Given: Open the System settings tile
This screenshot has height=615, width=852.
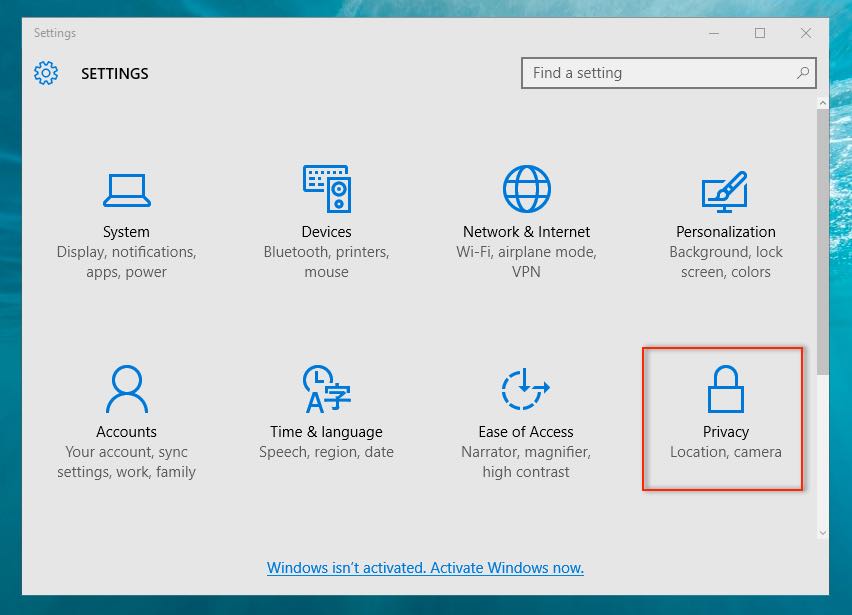Looking at the screenshot, I should [126, 210].
